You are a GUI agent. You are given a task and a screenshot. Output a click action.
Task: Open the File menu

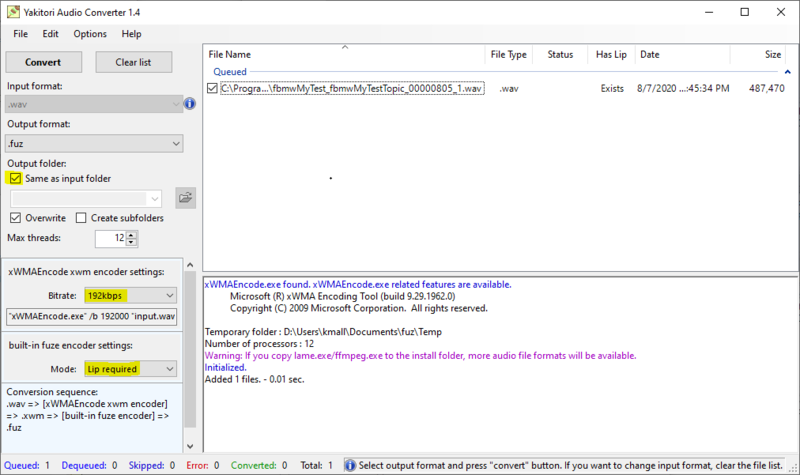(x=20, y=34)
